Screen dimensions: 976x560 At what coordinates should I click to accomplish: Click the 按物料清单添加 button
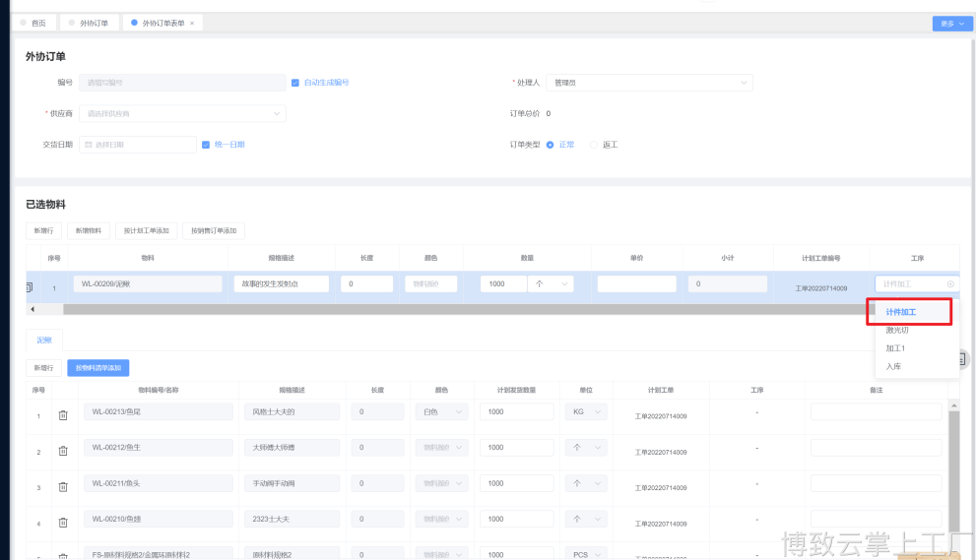coord(98,367)
